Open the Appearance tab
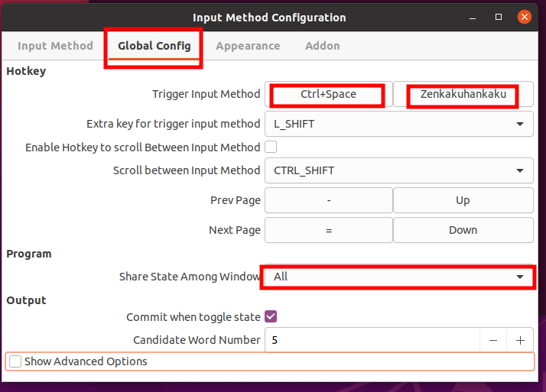 pyautogui.click(x=248, y=46)
